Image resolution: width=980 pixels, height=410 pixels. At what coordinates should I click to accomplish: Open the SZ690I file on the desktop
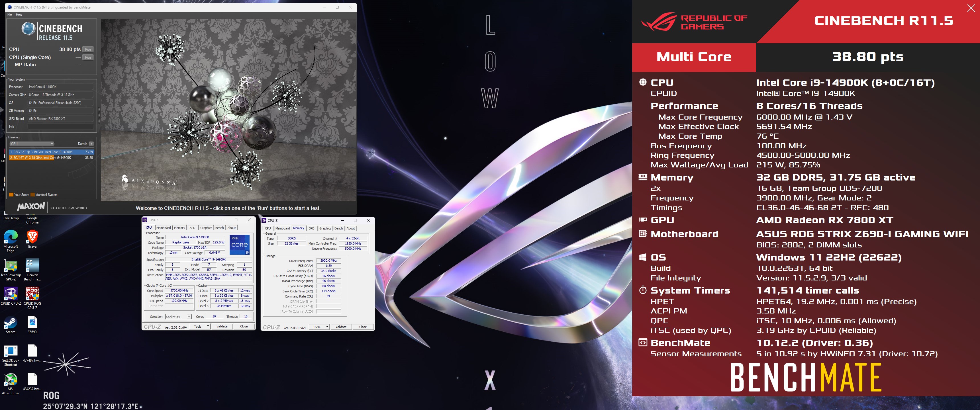tap(32, 325)
